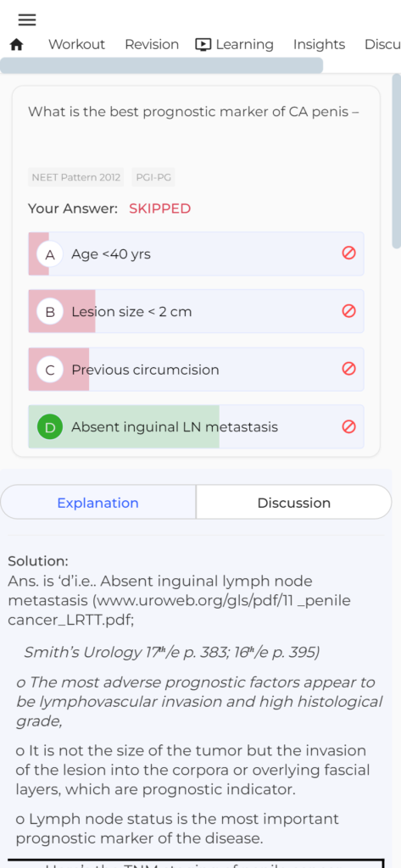Open the hamburger menu
The image size is (401, 868).
(26, 20)
